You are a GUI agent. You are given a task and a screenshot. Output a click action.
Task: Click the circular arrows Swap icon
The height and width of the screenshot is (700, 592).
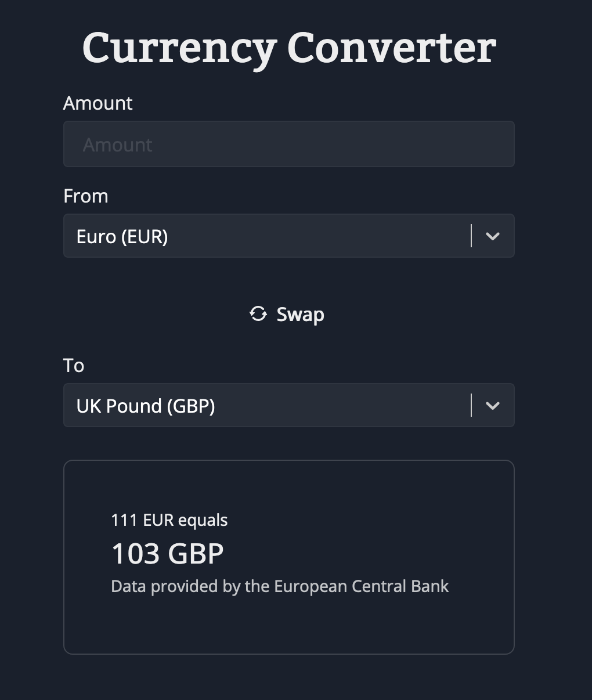click(258, 314)
